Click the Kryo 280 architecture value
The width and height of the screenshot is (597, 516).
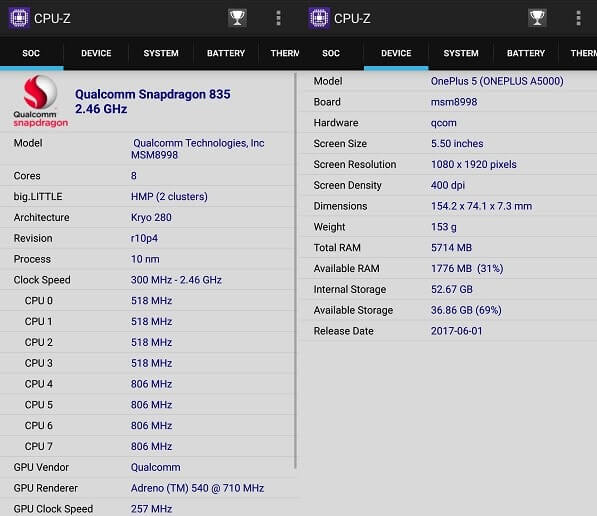(151, 217)
